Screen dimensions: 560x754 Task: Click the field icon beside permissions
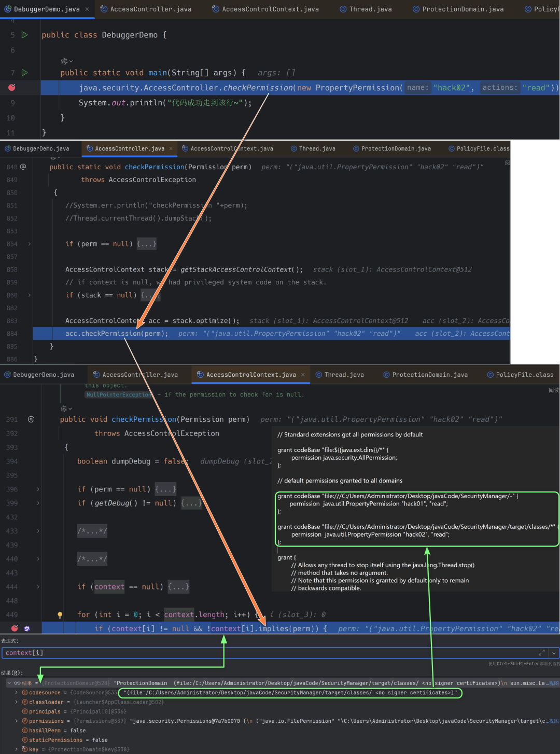point(25,721)
